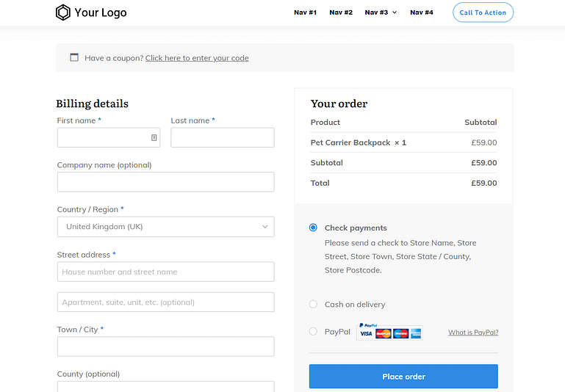The width and height of the screenshot is (565, 392).
Task: Click the PayPal accepted cards image
Action: 389,332
